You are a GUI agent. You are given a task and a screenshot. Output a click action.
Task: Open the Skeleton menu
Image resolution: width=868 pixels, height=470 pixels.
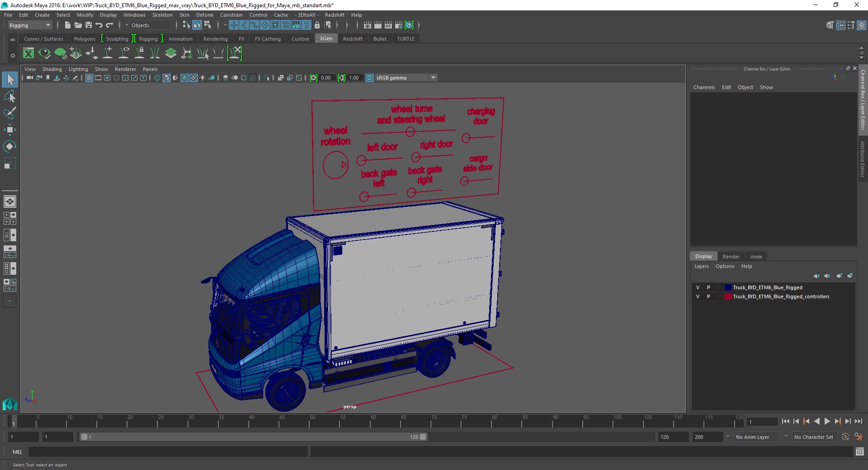tap(162, 15)
